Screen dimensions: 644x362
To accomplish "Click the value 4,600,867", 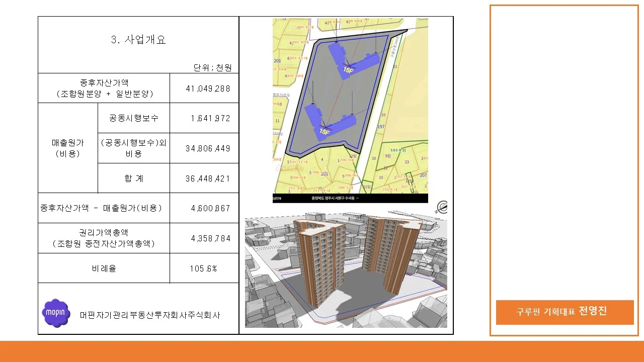I will click(x=210, y=208).
